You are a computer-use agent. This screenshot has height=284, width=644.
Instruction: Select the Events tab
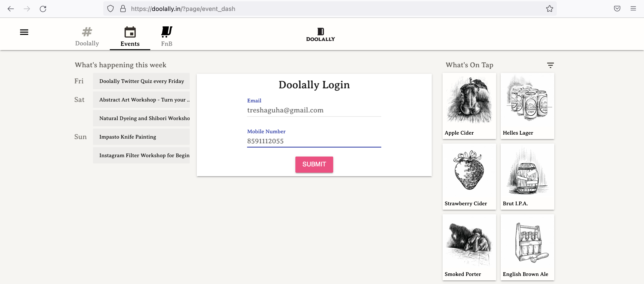130,37
